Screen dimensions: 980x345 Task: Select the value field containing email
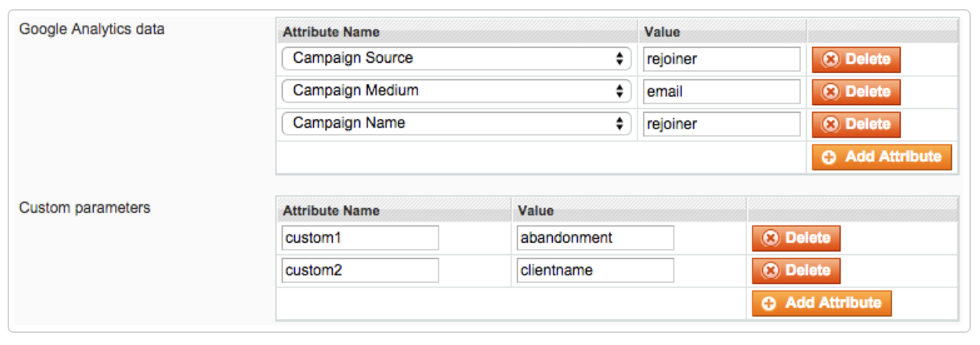pyautogui.click(x=721, y=92)
